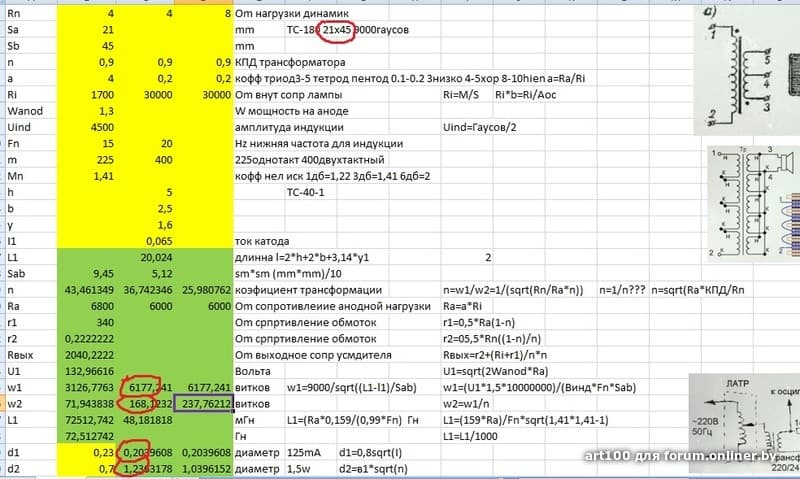
Task: Select the '125mA' cell
Action: pyautogui.click(x=304, y=452)
